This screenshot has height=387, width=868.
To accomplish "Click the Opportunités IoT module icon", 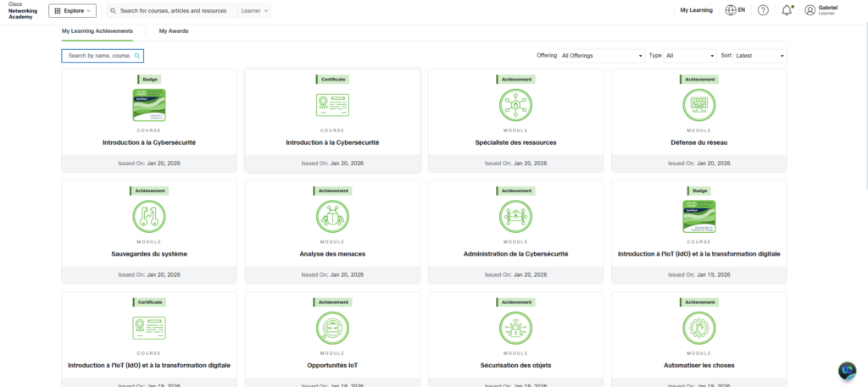I will [x=332, y=329].
